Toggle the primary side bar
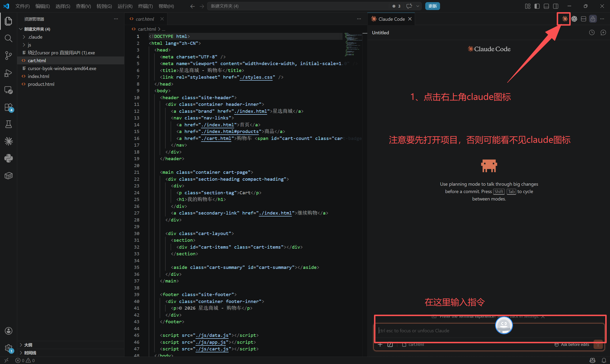610x364 pixels. click(x=537, y=6)
